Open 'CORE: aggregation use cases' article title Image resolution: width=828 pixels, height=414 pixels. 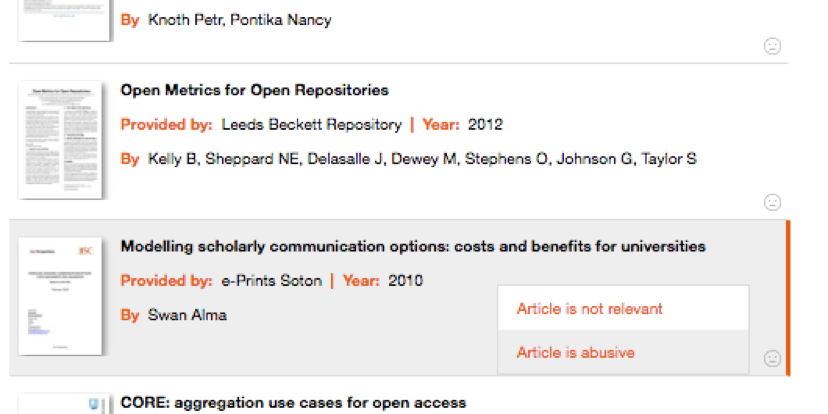pos(293,403)
